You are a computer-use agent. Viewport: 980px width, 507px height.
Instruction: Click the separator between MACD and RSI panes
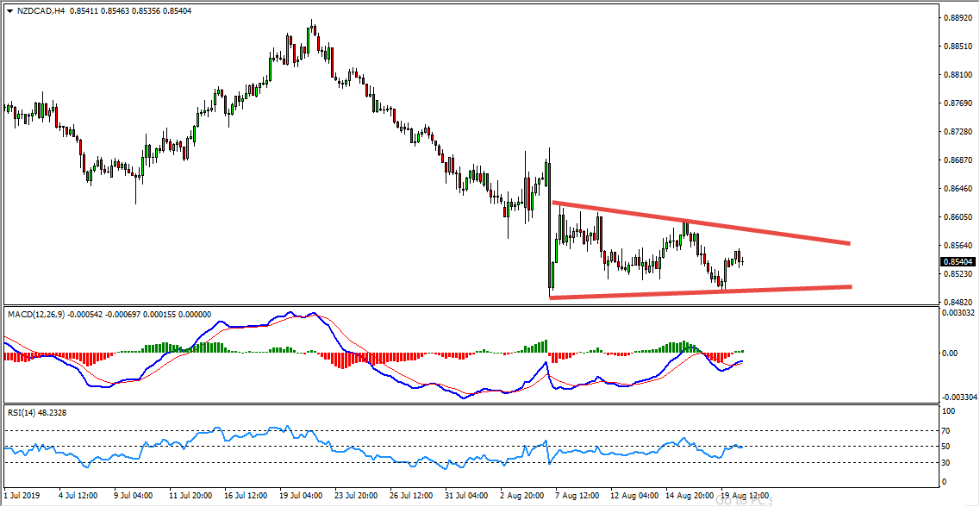pyautogui.click(x=470, y=404)
